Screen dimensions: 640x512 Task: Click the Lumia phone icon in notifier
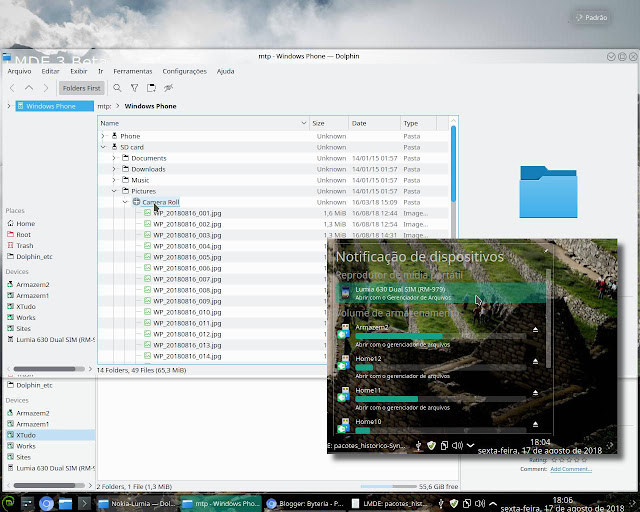[345, 293]
